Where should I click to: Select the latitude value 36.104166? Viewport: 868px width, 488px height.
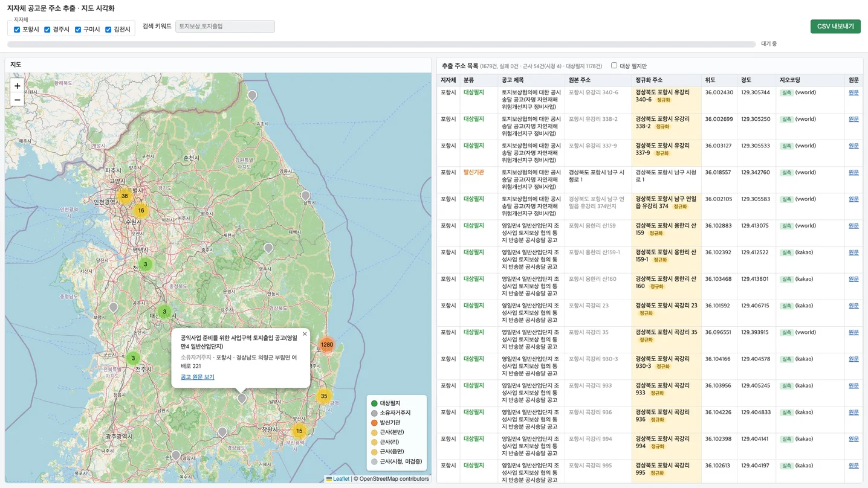pos(719,359)
